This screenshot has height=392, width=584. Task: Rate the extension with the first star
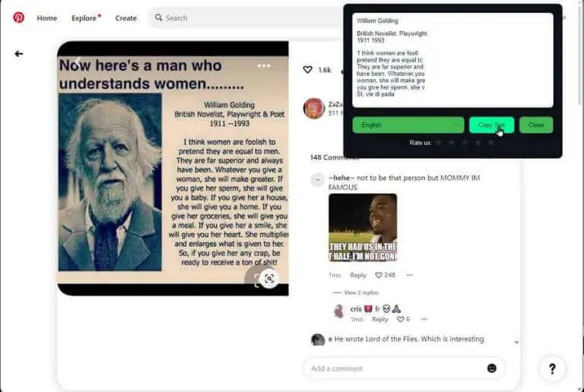tap(439, 143)
